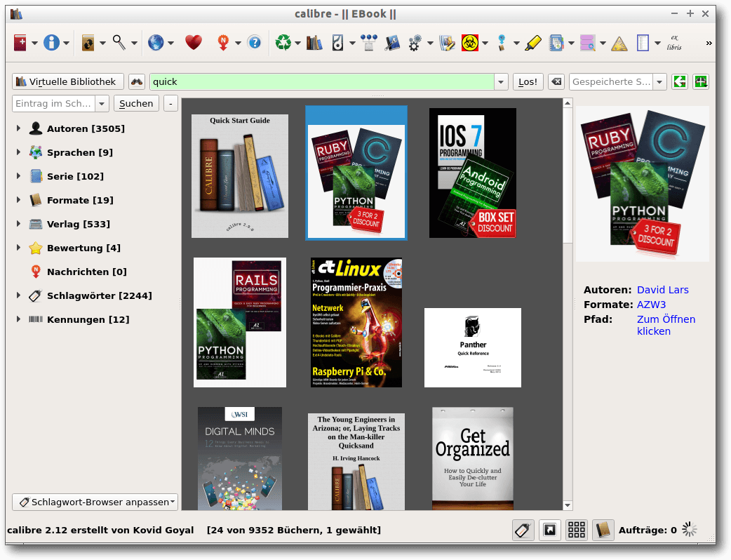Select the c't Linux magazine cover
This screenshot has height=560, width=731.
[356, 322]
